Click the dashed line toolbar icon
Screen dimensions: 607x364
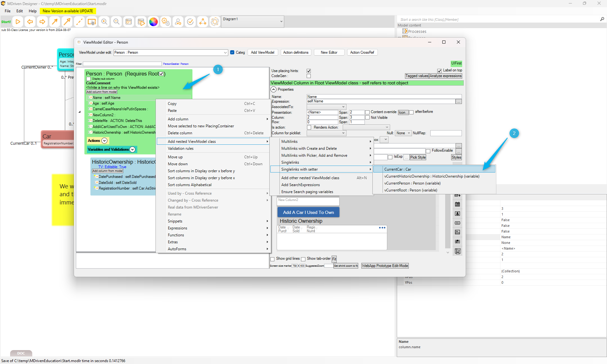tap(79, 21)
